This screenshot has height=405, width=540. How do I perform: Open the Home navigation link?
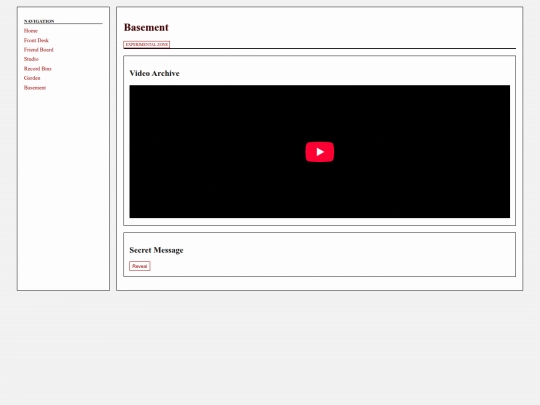coord(31,31)
